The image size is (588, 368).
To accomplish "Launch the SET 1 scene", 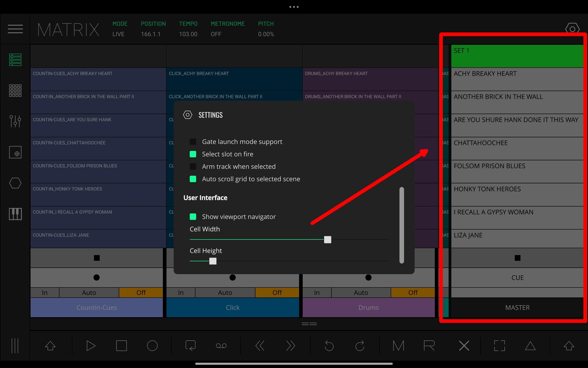I will pos(517,56).
